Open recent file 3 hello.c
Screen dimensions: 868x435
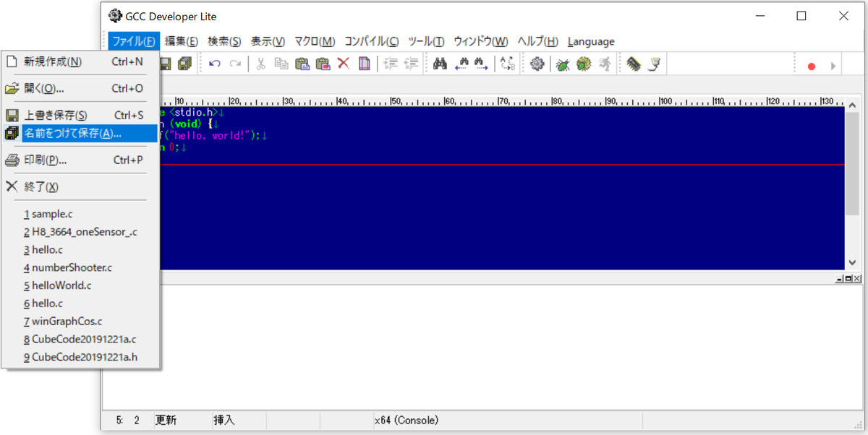click(81, 249)
